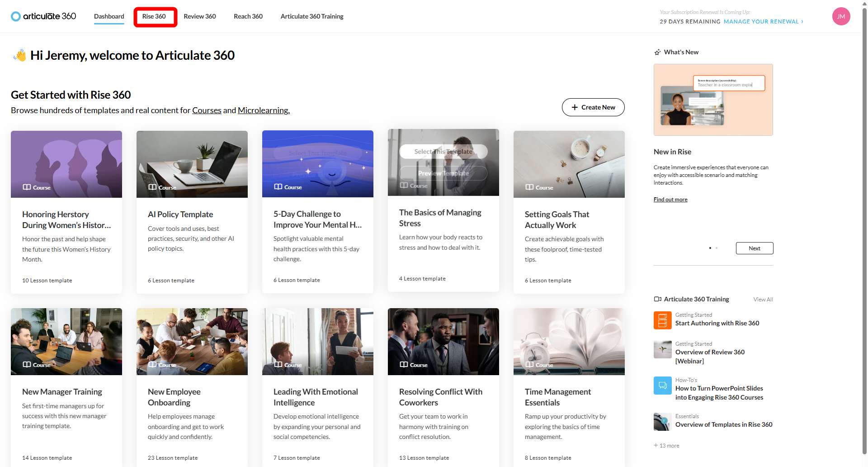
Task: Click The Basics of Managing Stress title
Action: click(x=440, y=218)
